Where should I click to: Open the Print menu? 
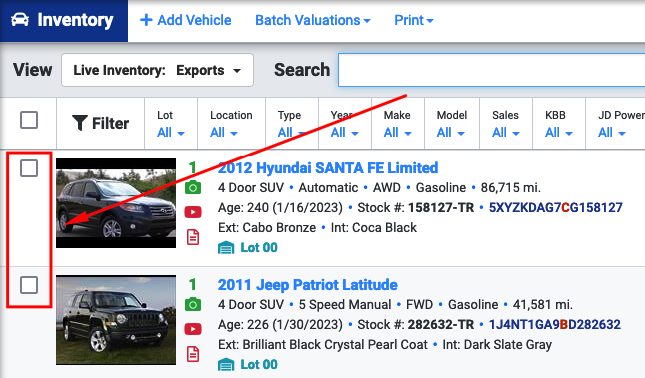[x=414, y=20]
